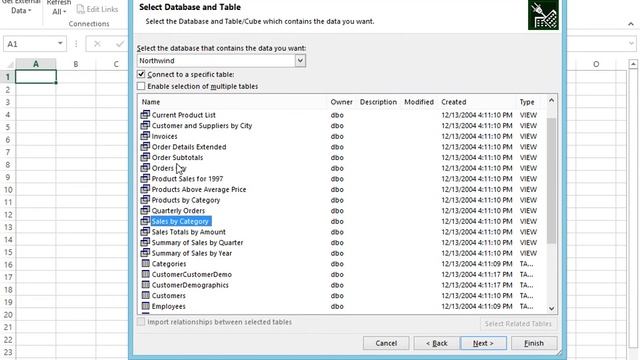This screenshot has height=360, width=640.
Task: Click Cancel button in wizard
Action: [386, 343]
